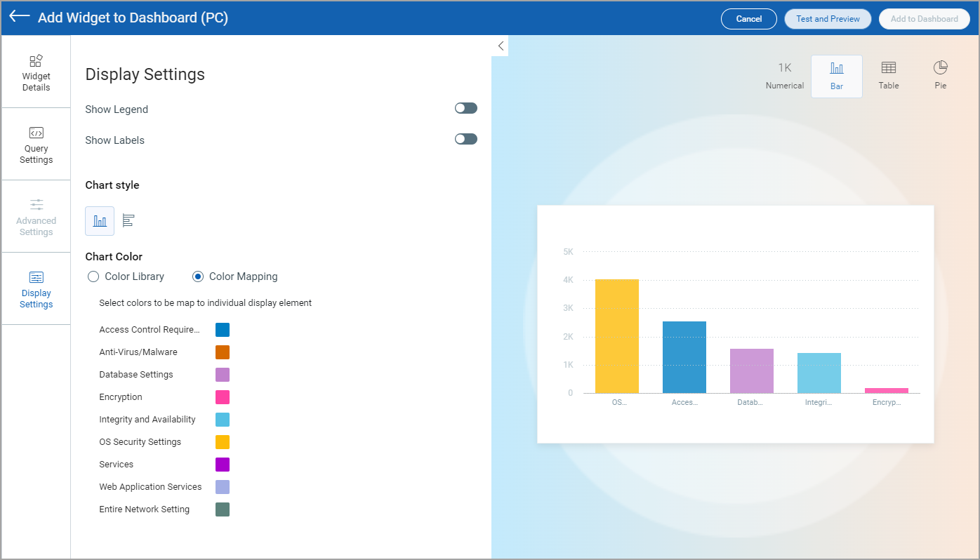Open the Widget Details section
The image size is (980, 560).
tap(36, 72)
